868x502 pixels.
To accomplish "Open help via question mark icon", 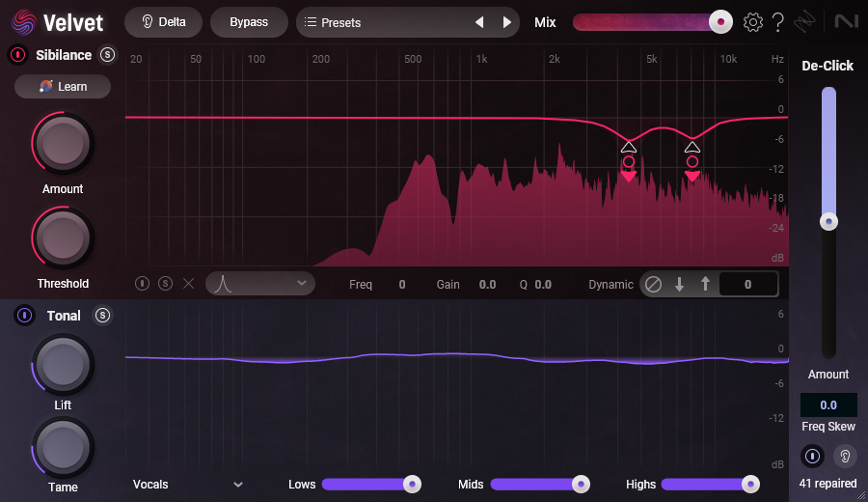I will point(777,22).
